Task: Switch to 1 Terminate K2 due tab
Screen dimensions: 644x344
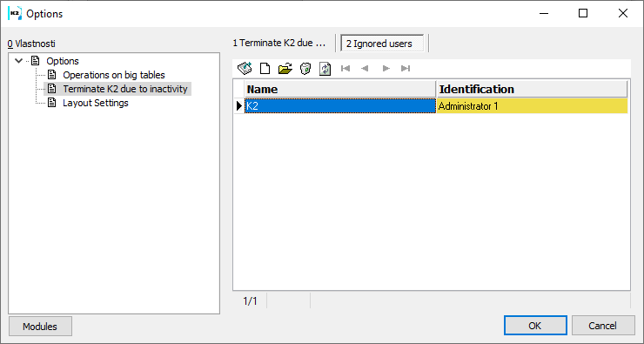Action: coord(278,44)
